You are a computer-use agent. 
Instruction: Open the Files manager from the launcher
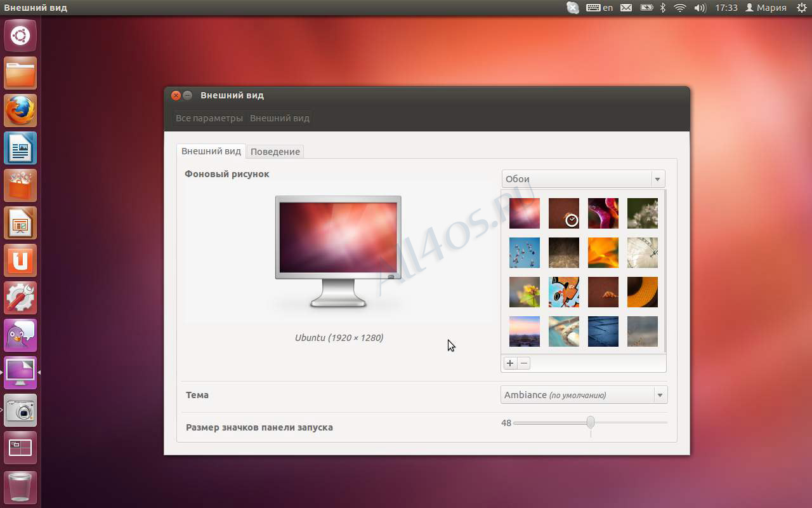point(20,73)
